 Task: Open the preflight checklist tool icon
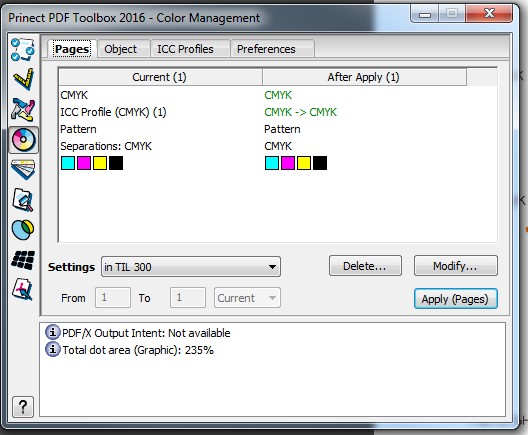(x=23, y=49)
